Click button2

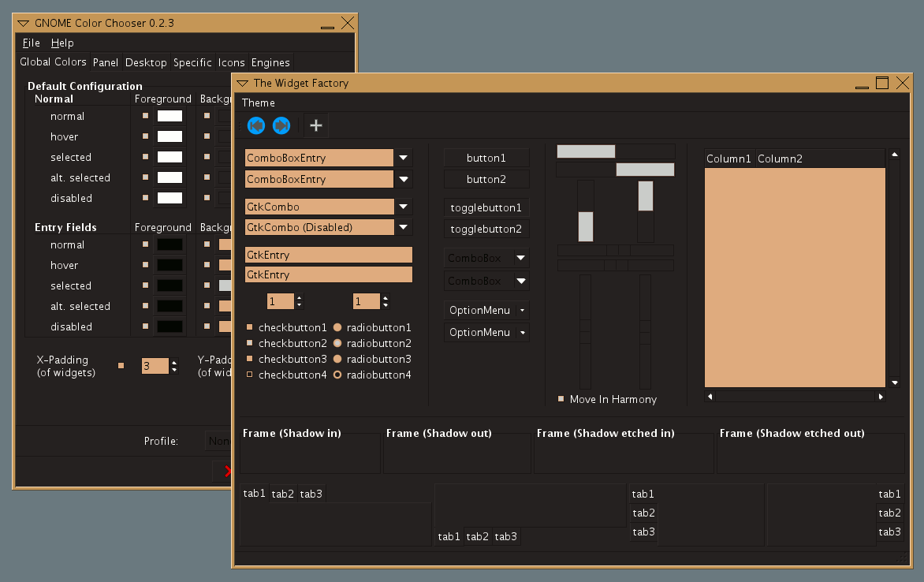486,179
